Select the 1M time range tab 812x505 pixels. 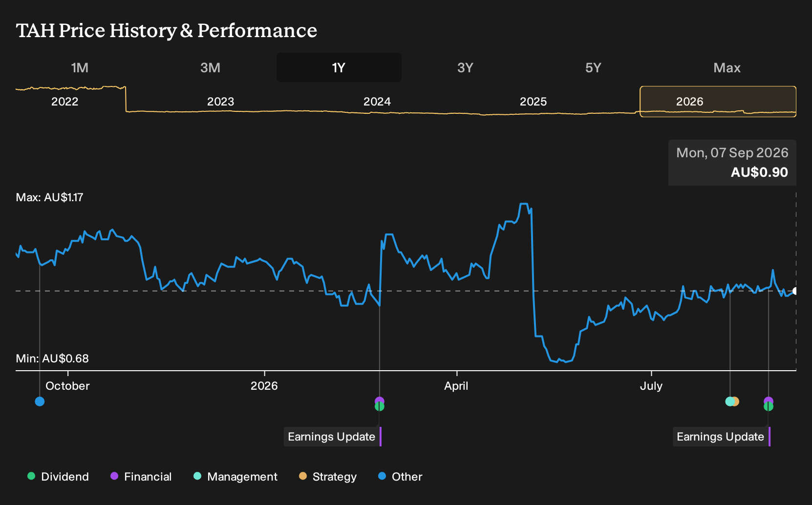[x=80, y=67]
